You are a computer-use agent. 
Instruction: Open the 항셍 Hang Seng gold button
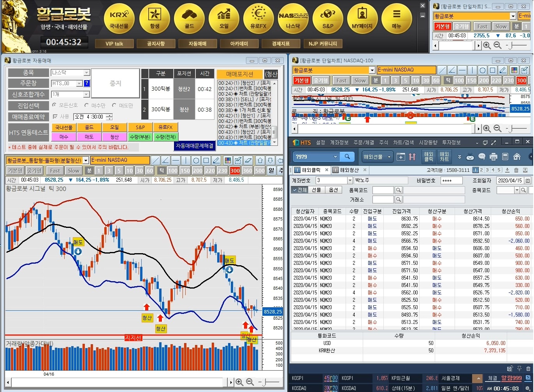(x=155, y=18)
